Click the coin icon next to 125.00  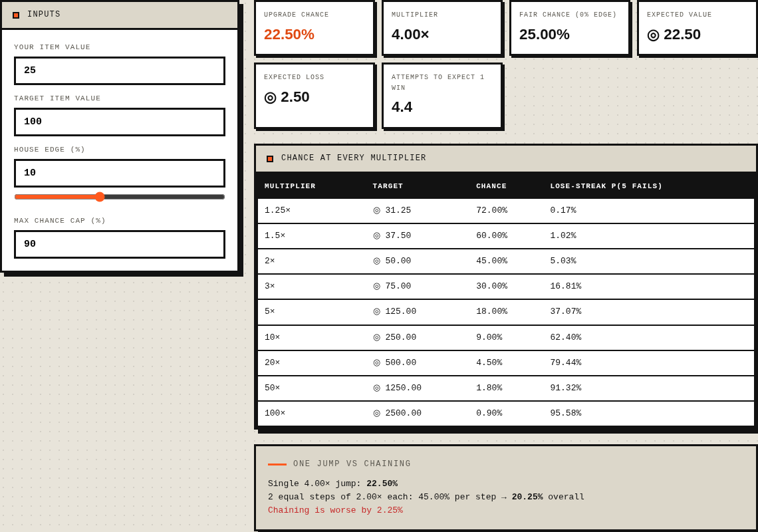point(377,311)
